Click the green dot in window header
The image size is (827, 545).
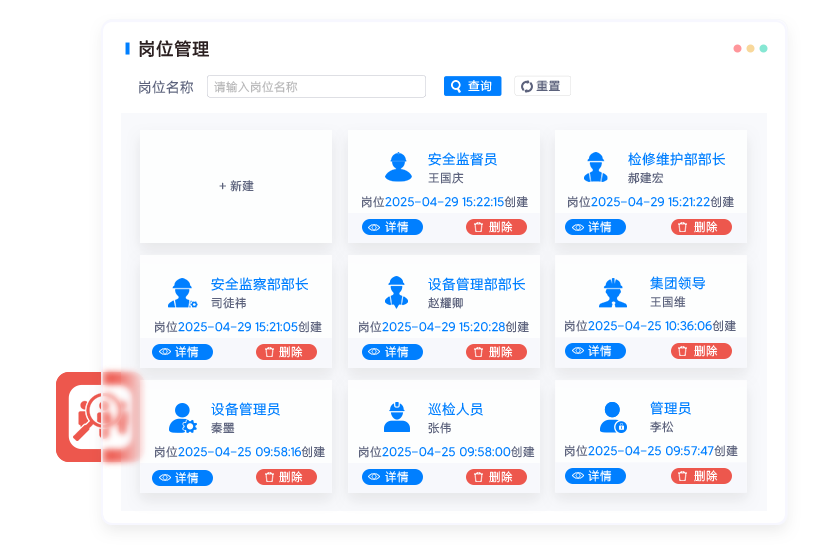click(763, 48)
